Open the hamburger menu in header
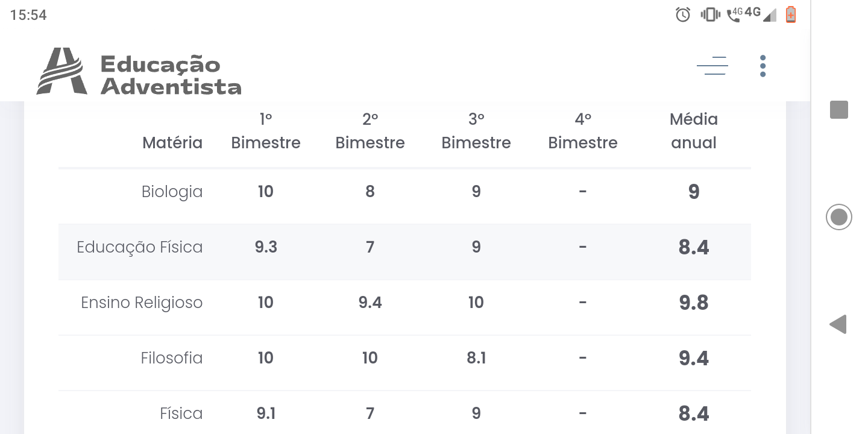The width and height of the screenshot is (868, 434). click(712, 65)
